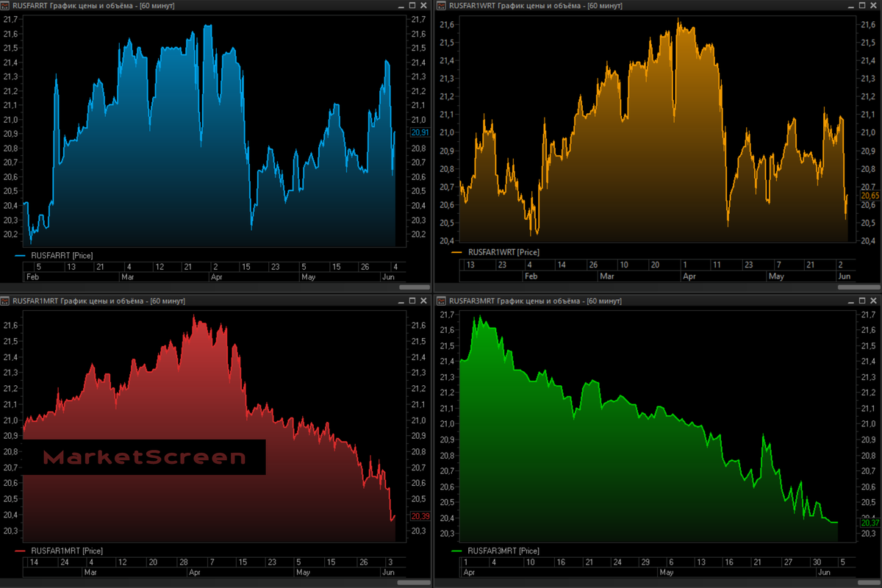
Task: Click the 20,91 current price tag
Action: point(419,132)
